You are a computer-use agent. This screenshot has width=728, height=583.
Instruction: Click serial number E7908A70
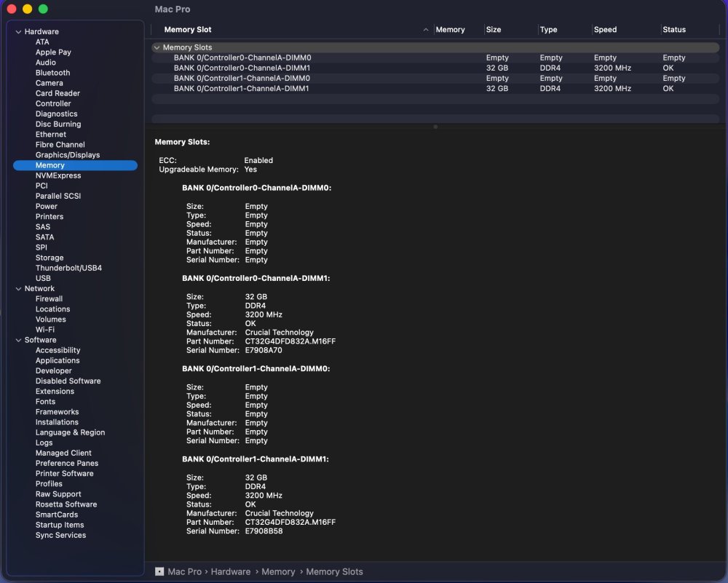264,350
